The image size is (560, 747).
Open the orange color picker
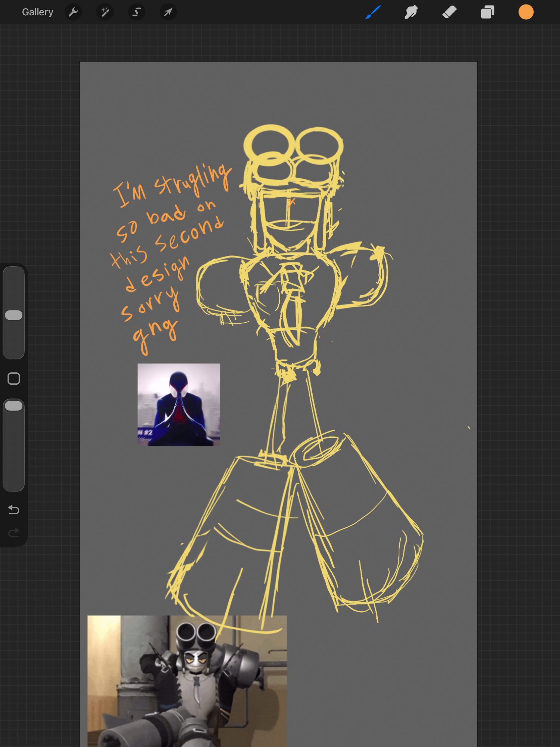tap(526, 12)
